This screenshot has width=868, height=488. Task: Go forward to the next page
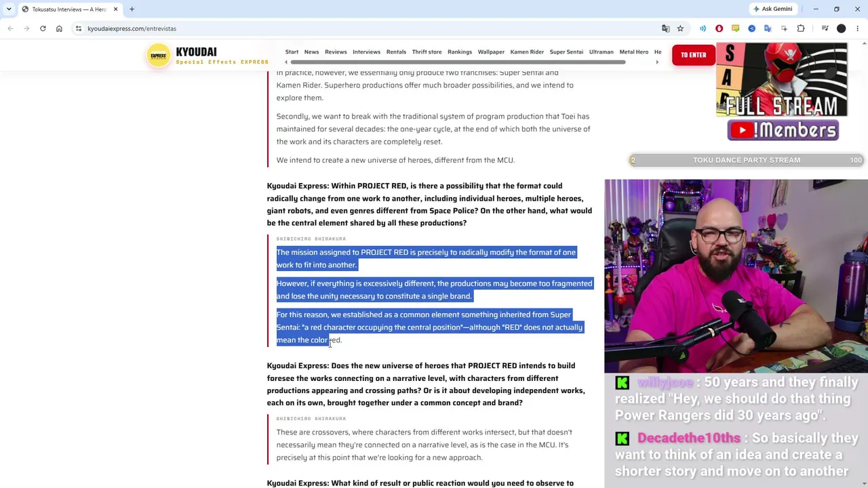pyautogui.click(x=26, y=28)
